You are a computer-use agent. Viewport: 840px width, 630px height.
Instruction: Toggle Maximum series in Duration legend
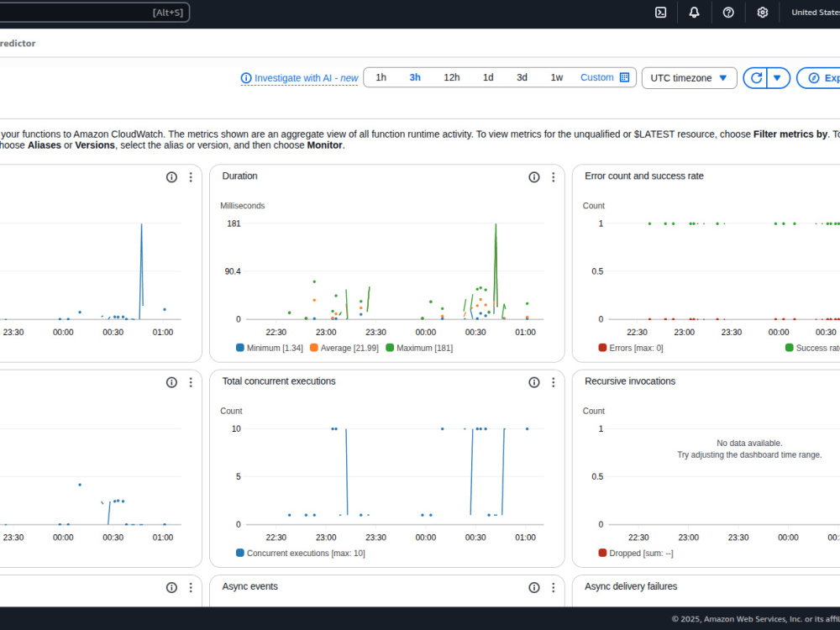point(390,348)
